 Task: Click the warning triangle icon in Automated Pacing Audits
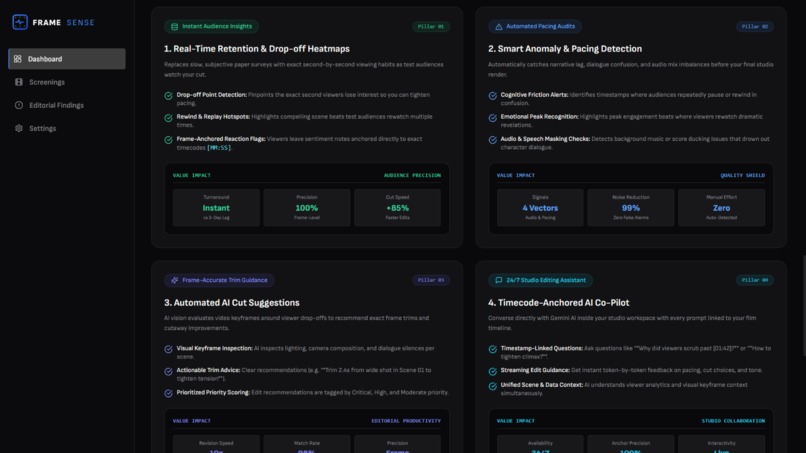tap(499, 27)
